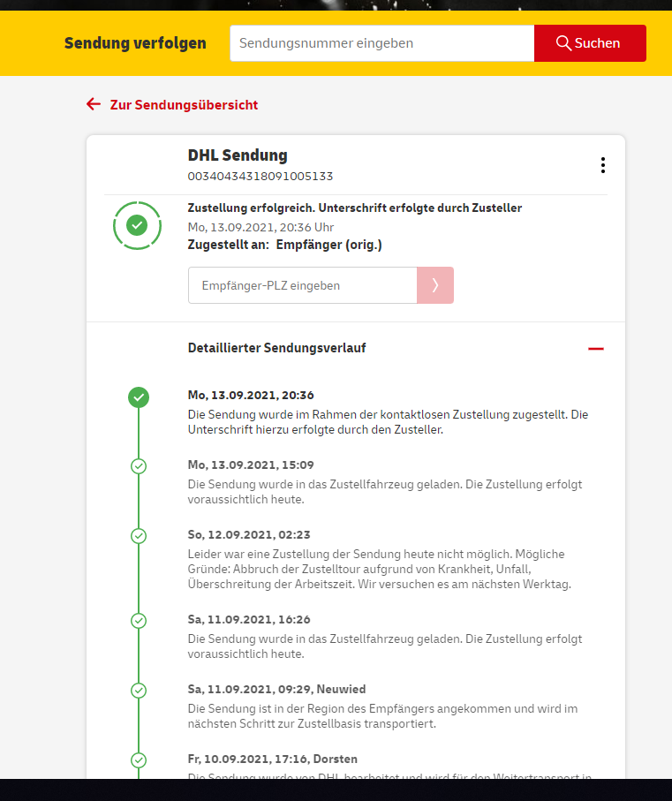The image size is (672, 801).
Task: Click checkmark marker for the Dorsten entry
Action: 138,759
